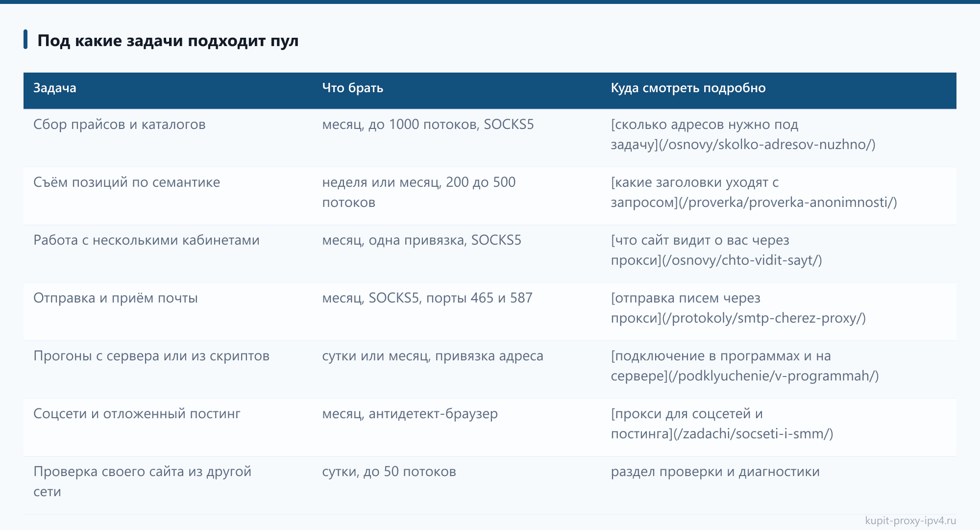Viewport: 980px width, 530px height.
Task: Select the cell 'Сбор прайсов и каталогов'
Action: [x=168, y=138]
